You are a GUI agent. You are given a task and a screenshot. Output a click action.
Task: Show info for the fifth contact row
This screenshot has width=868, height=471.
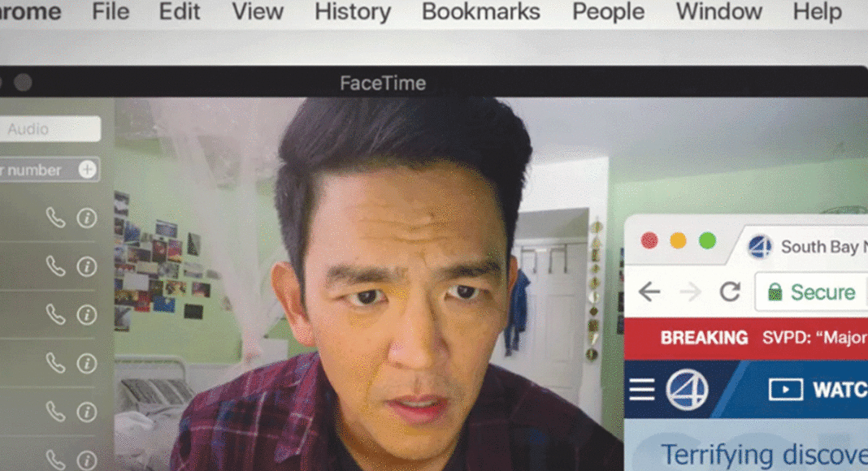pyautogui.click(x=87, y=411)
